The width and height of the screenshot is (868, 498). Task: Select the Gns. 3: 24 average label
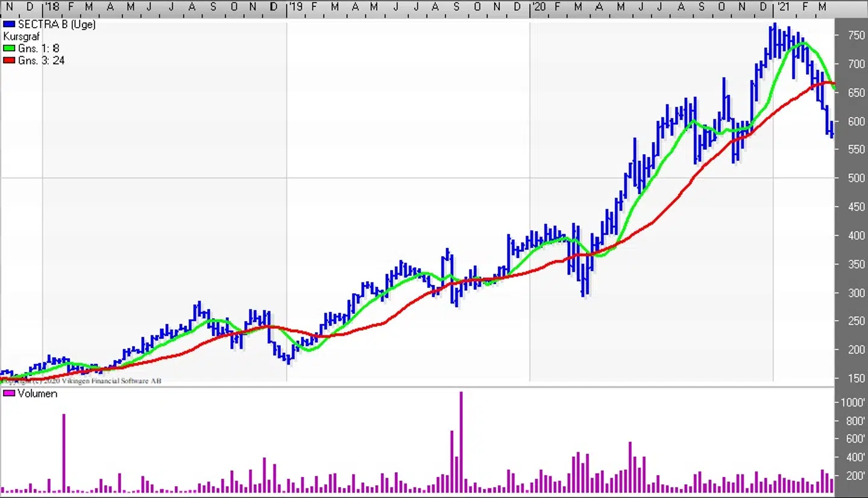[41, 61]
